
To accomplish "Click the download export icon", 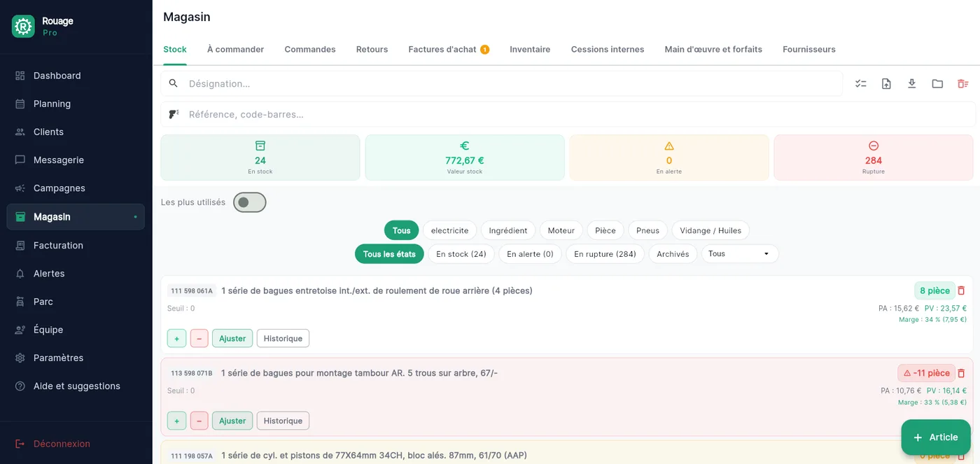I will 911,84.
